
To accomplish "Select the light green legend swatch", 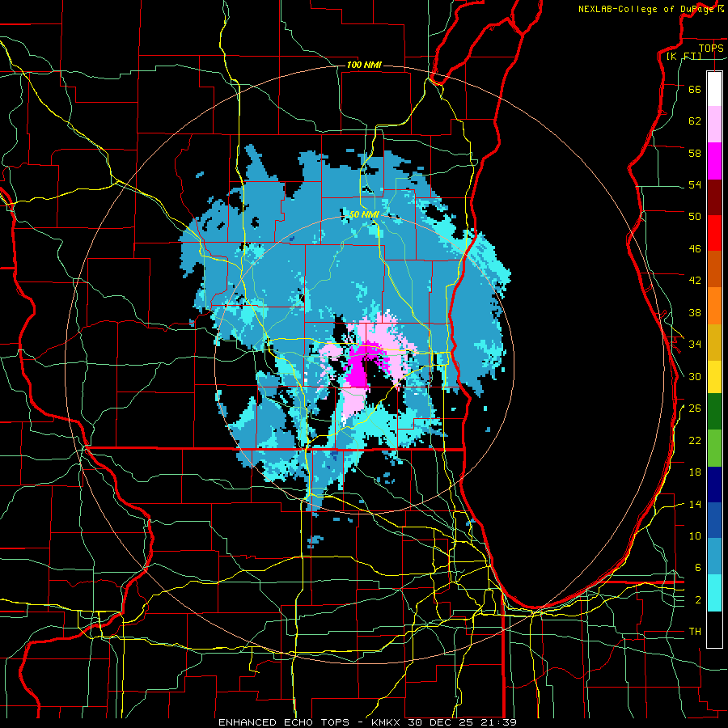I will [x=714, y=448].
